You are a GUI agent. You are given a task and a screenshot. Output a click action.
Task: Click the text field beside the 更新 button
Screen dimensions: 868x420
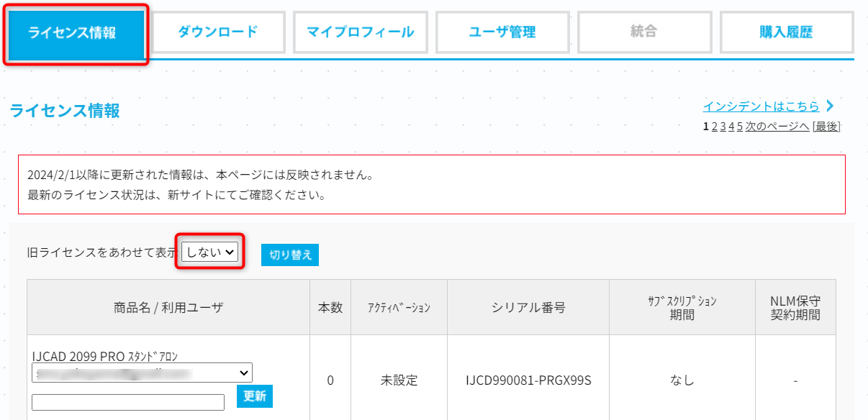[128, 402]
